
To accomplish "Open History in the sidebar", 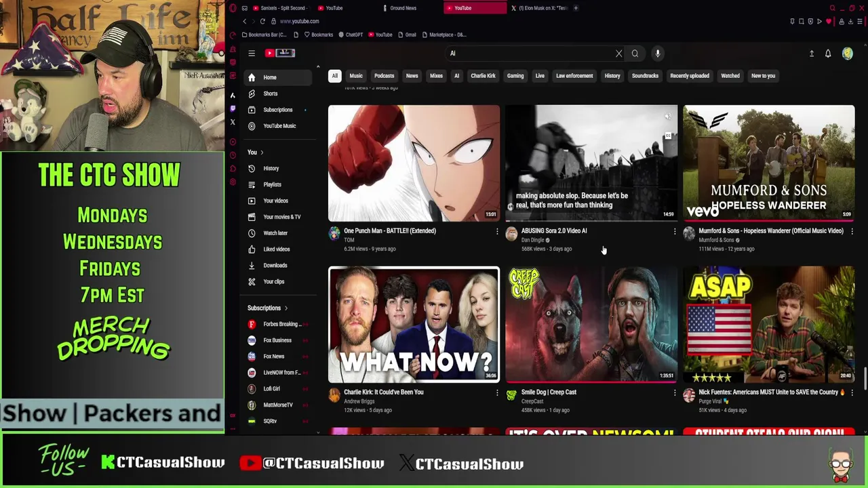I will [x=277, y=168].
